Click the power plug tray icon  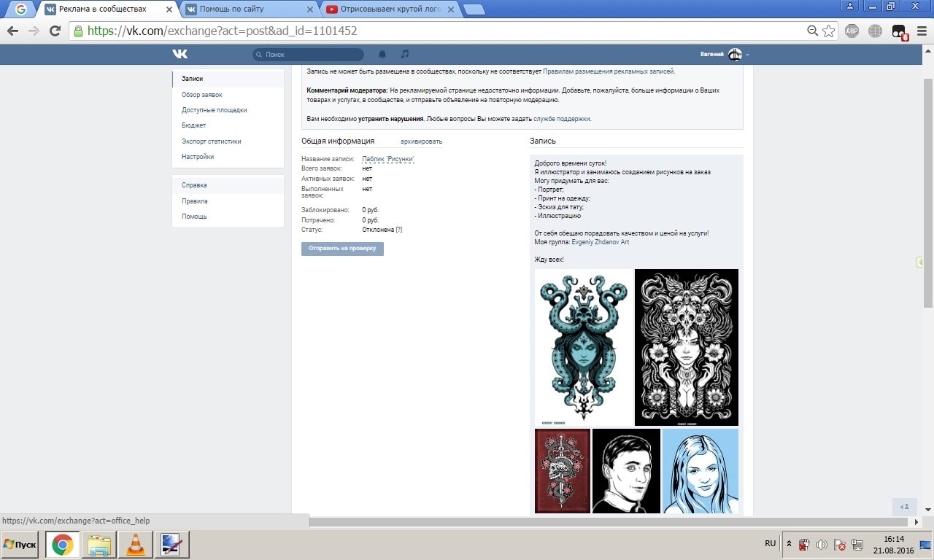click(x=804, y=545)
